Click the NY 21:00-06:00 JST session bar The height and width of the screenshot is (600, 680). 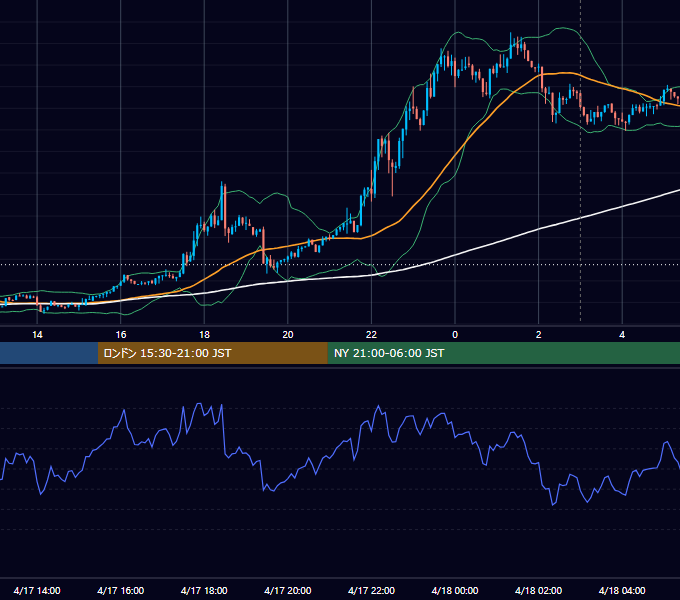tap(503, 353)
